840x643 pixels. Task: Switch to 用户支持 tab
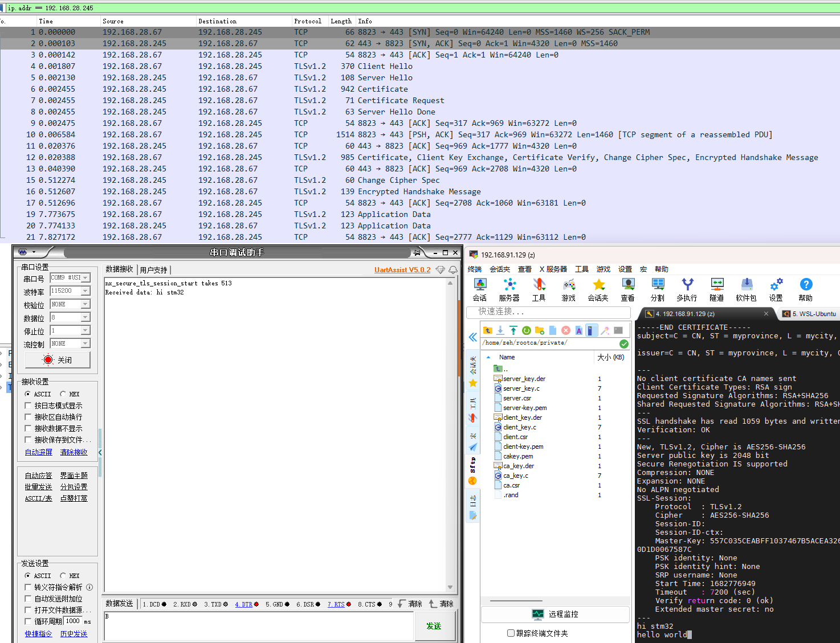click(154, 270)
